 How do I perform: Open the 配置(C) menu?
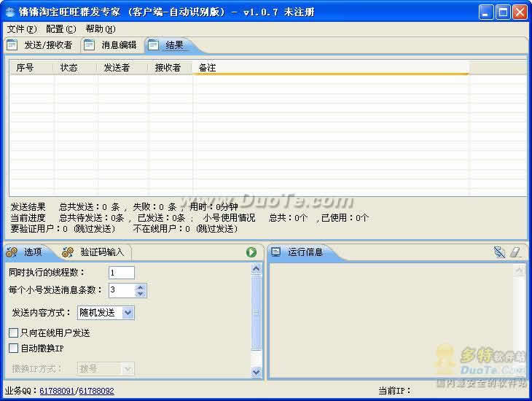(61, 29)
